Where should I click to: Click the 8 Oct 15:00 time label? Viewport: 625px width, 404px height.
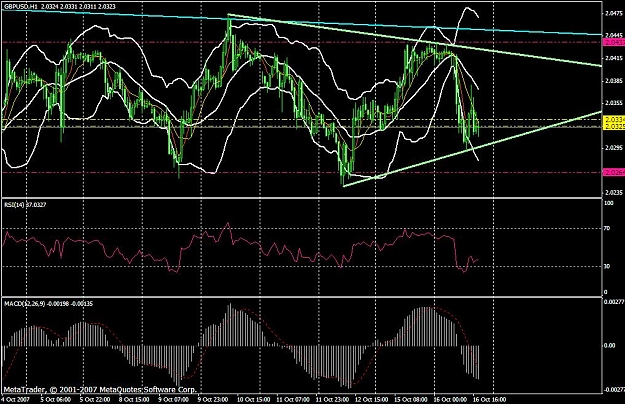coord(134,399)
